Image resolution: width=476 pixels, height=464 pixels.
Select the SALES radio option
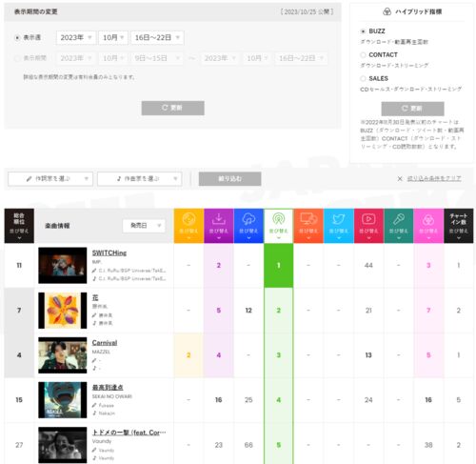(x=363, y=78)
